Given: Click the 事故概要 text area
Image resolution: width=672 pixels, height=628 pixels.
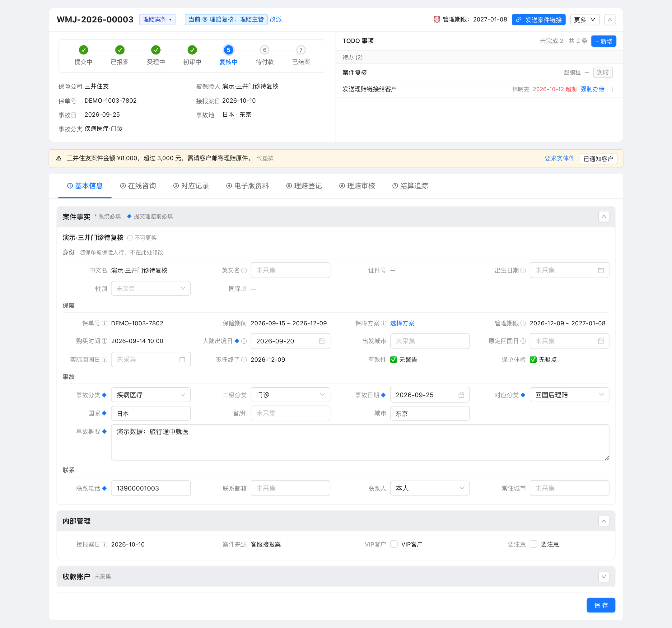Looking at the screenshot, I should tap(360, 442).
